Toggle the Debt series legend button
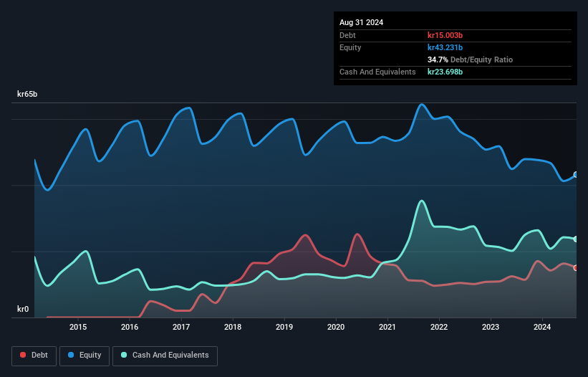The width and height of the screenshot is (588, 377). pos(34,355)
